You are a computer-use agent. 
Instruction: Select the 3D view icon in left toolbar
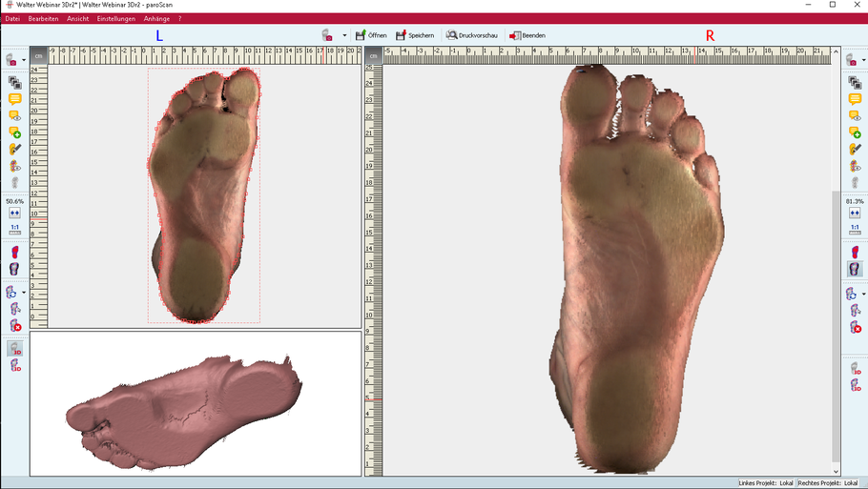(14, 349)
